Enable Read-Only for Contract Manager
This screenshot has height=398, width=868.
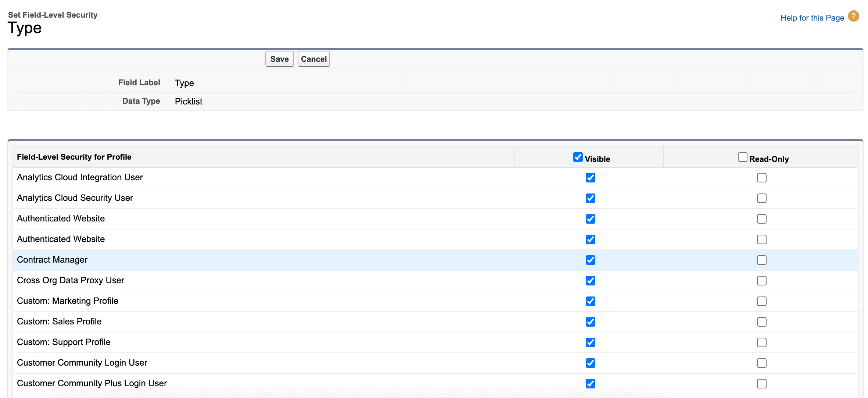click(x=761, y=260)
